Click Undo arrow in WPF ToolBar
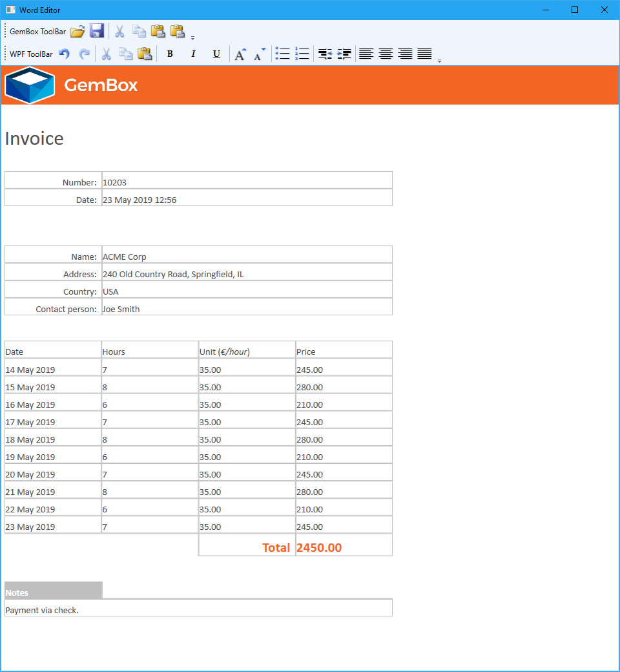 pos(64,54)
